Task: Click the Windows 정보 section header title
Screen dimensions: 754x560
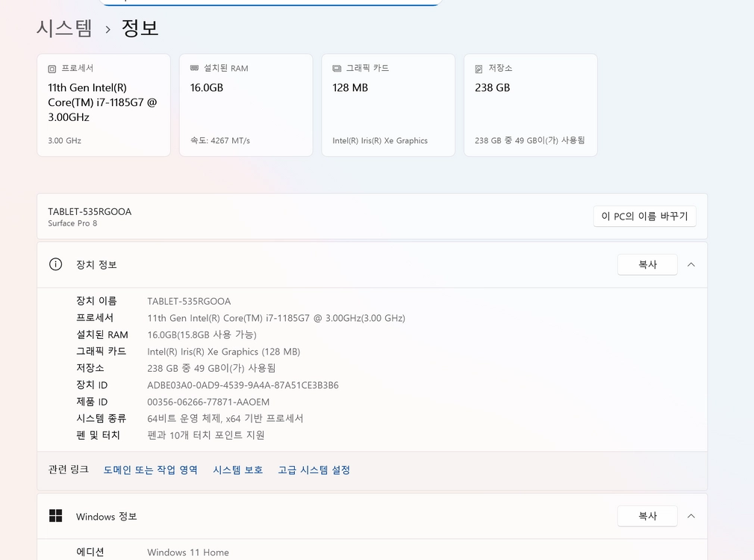Action: [106, 516]
